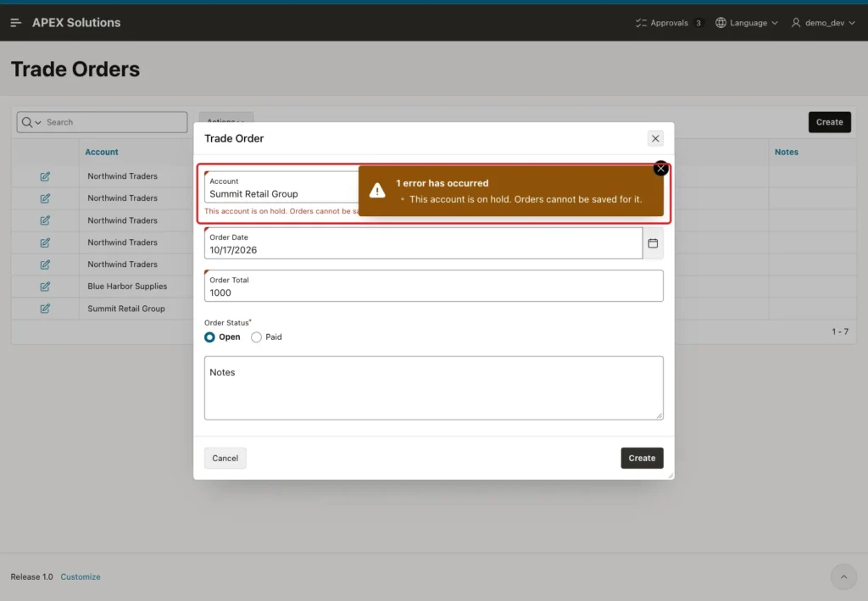Click the warning triangle icon
This screenshot has width=868, height=601.
377,191
